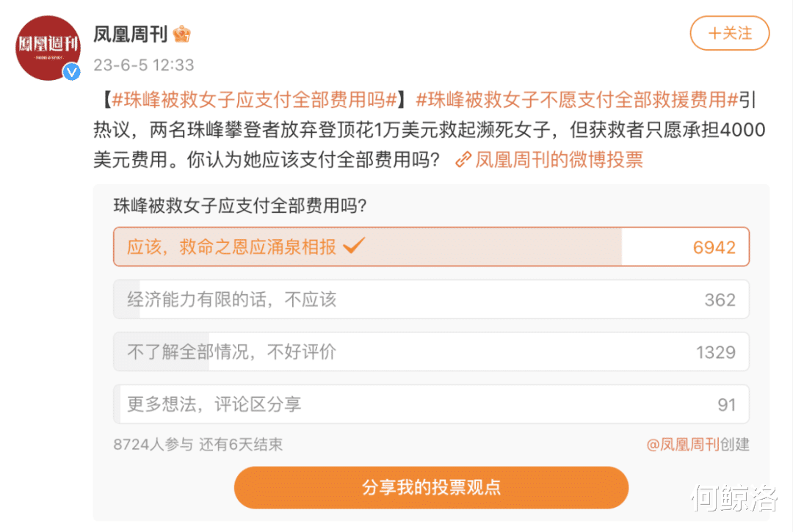Screen dimensions: 793x532
Task: Open @凤凰周刊 poll creator link
Action: [683, 444]
